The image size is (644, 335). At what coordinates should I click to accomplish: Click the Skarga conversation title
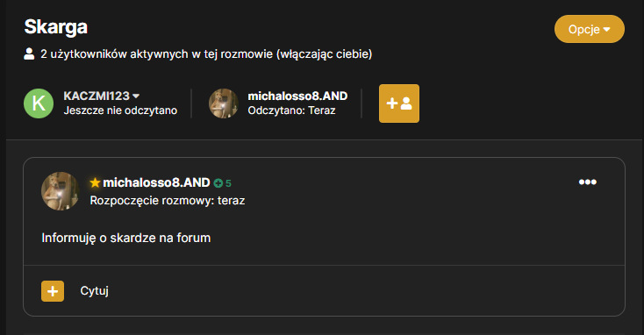point(56,27)
